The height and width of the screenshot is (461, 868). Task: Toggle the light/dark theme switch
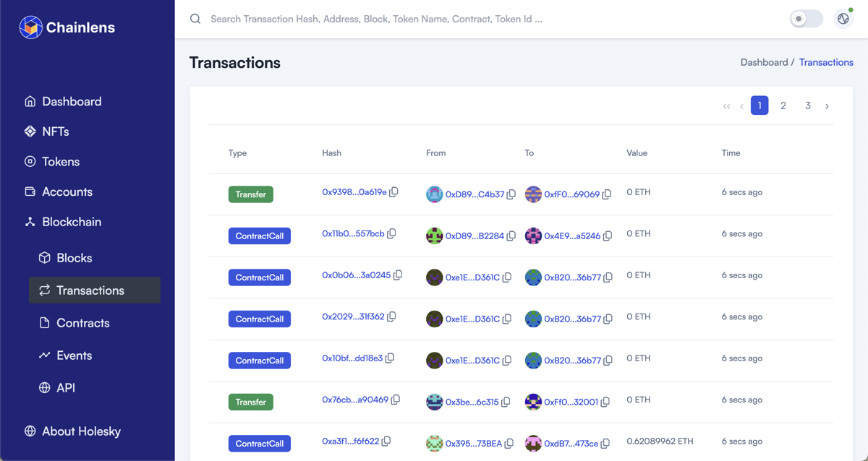pos(806,19)
